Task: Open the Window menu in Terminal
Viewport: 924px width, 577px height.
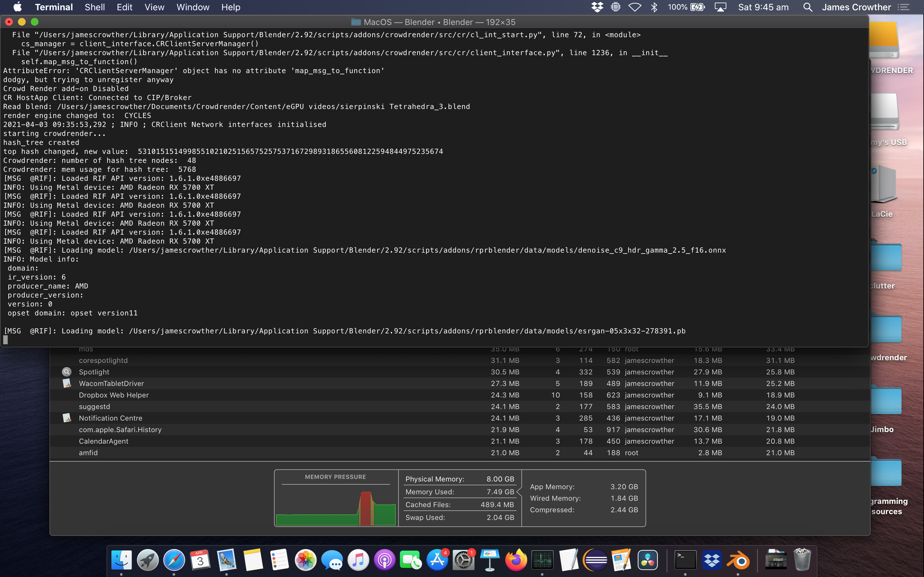Action: click(x=193, y=7)
